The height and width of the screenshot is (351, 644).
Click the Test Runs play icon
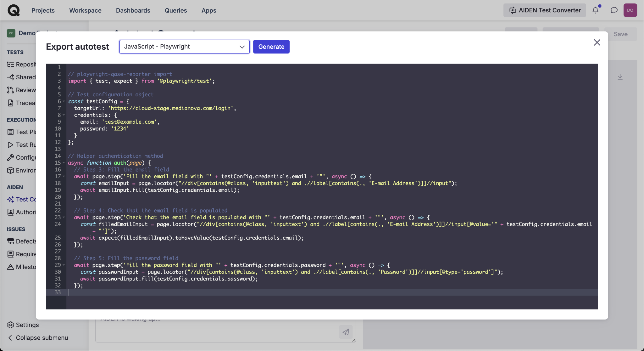(10, 145)
